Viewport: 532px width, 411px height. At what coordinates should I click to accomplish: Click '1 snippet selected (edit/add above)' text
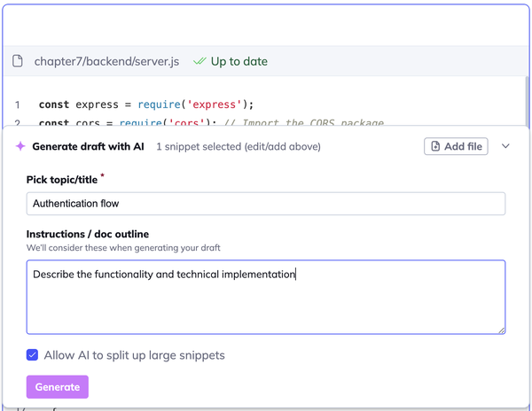click(x=238, y=146)
